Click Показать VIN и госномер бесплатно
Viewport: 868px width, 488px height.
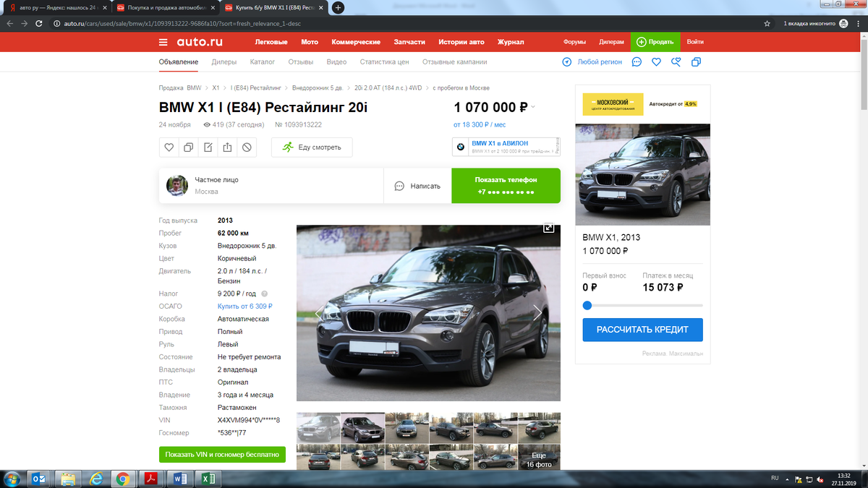pyautogui.click(x=222, y=455)
